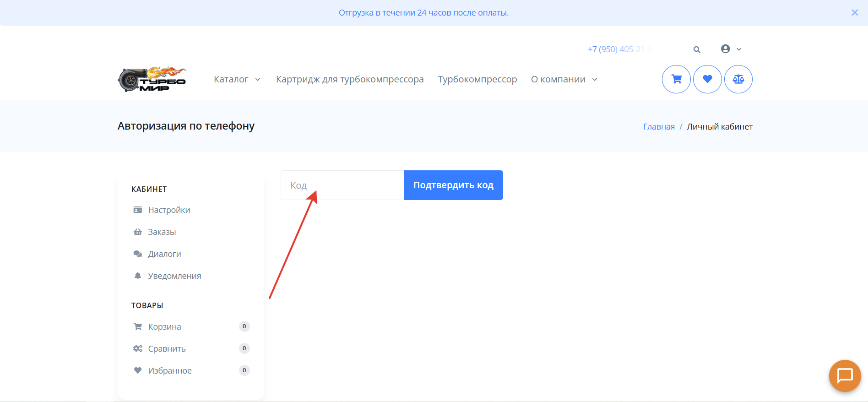Close the shipping notice banner
This screenshot has height=402, width=868.
coord(854,13)
